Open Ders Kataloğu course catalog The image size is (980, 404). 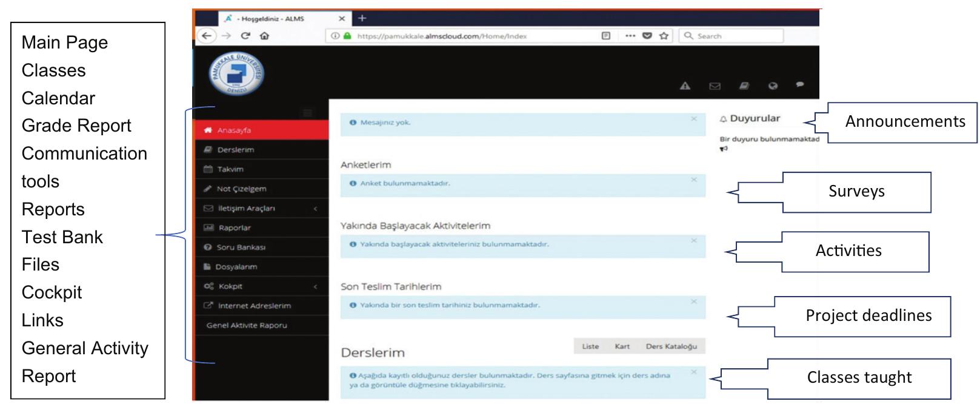click(672, 346)
